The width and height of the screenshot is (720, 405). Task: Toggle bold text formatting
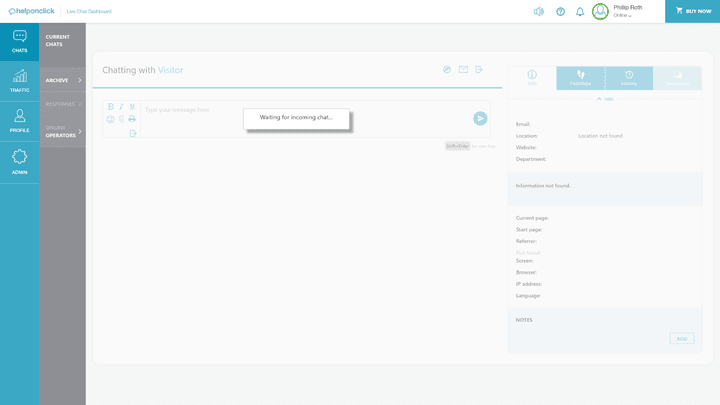[x=110, y=106]
